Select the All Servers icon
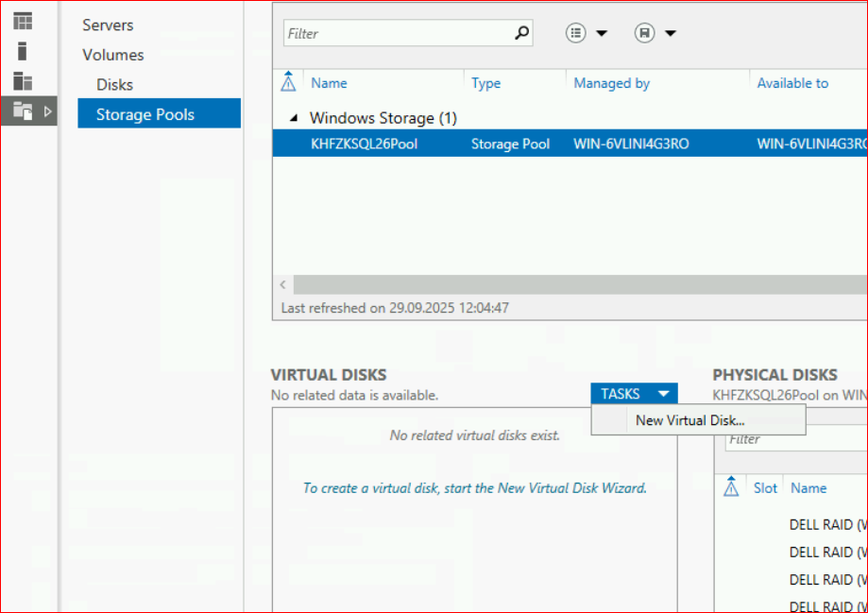Image resolution: width=868 pixels, height=613 pixels. pyautogui.click(x=23, y=81)
